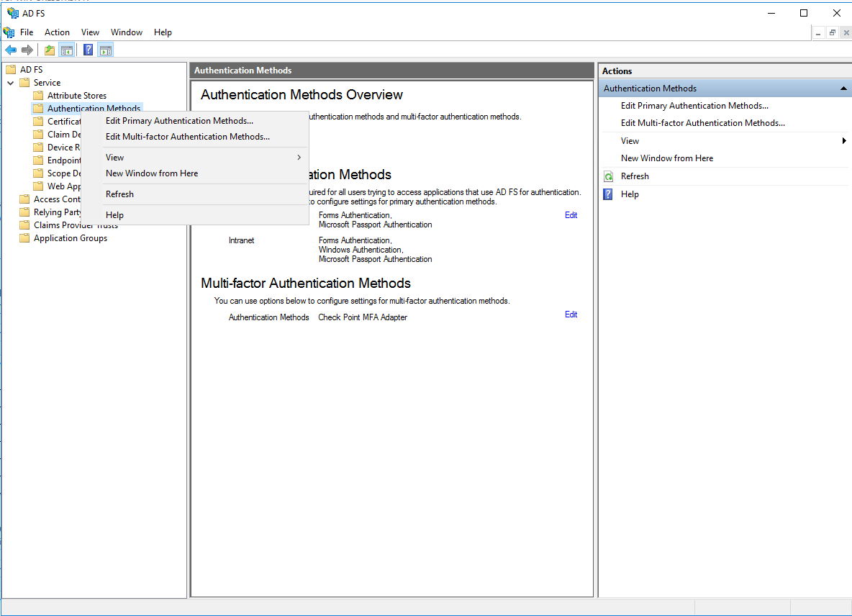Click New Window from Here in Actions pane
Screen dimensions: 852x616
667,158
